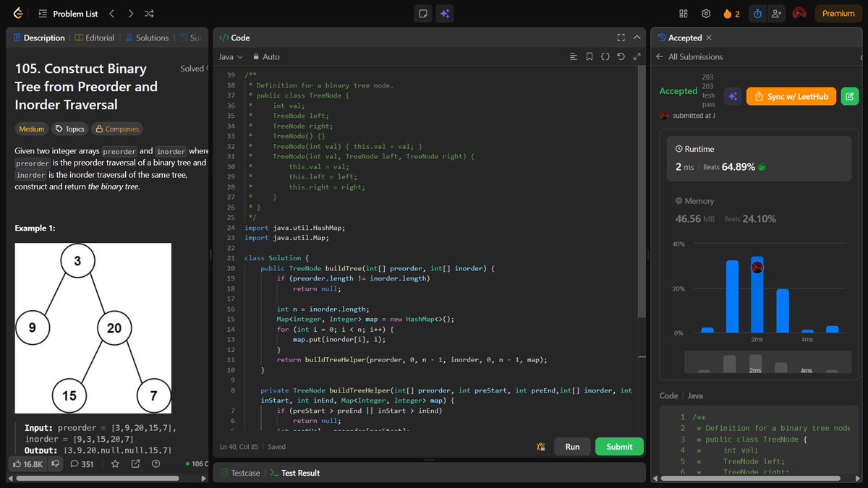Open the Testcase tab

click(242, 473)
